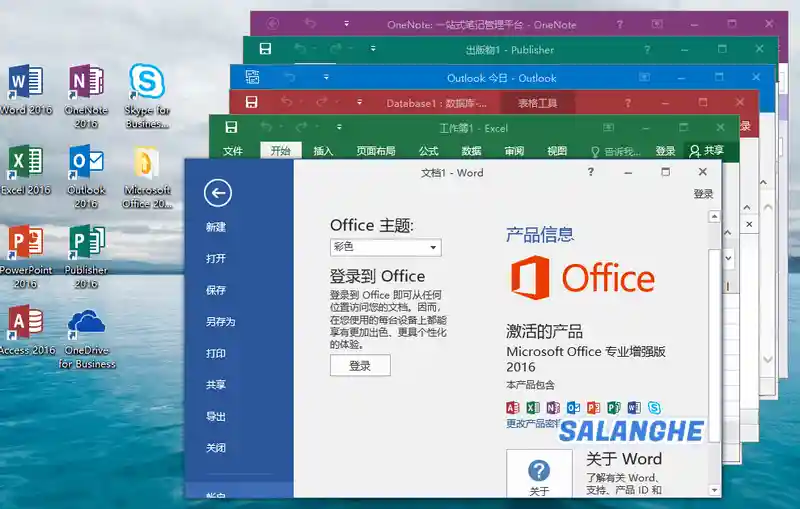800x509 pixels.
Task: Switch to the 公式 tab in Excel
Action: 429,151
